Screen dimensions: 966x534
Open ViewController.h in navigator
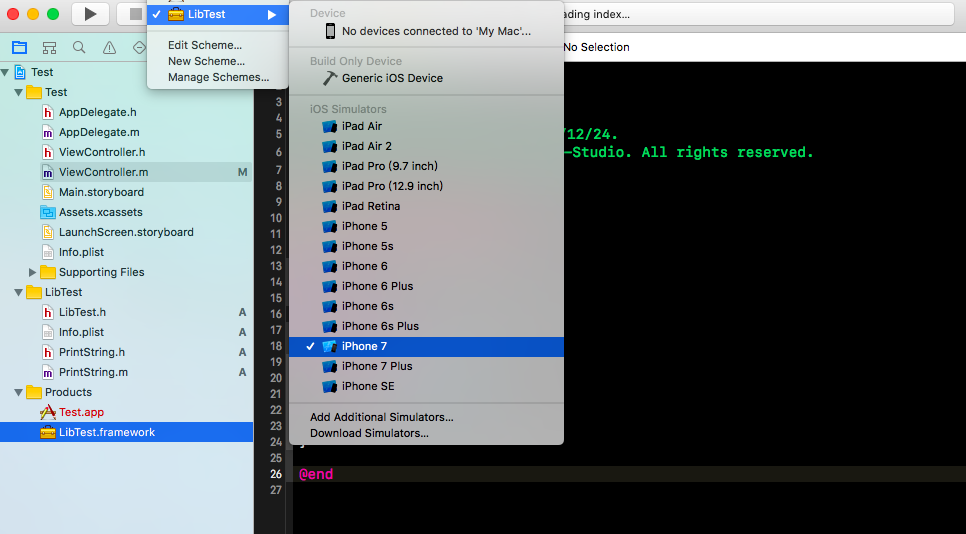pos(102,152)
